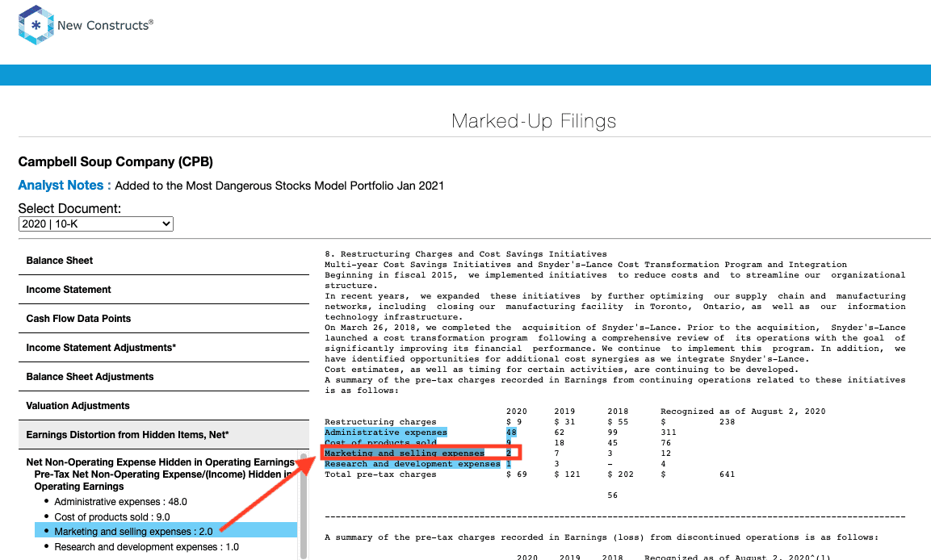Open the Income Statement section
This screenshot has height=560, width=931.
[164, 290]
